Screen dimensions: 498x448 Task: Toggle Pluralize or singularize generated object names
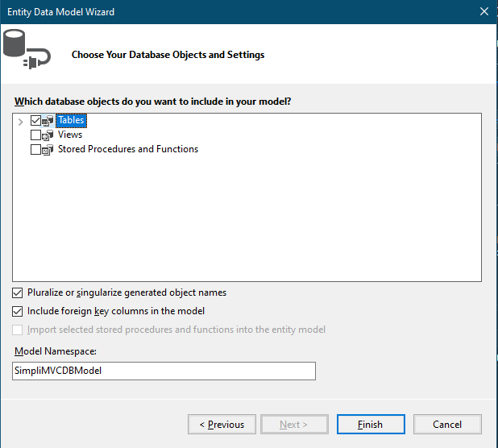pos(18,292)
